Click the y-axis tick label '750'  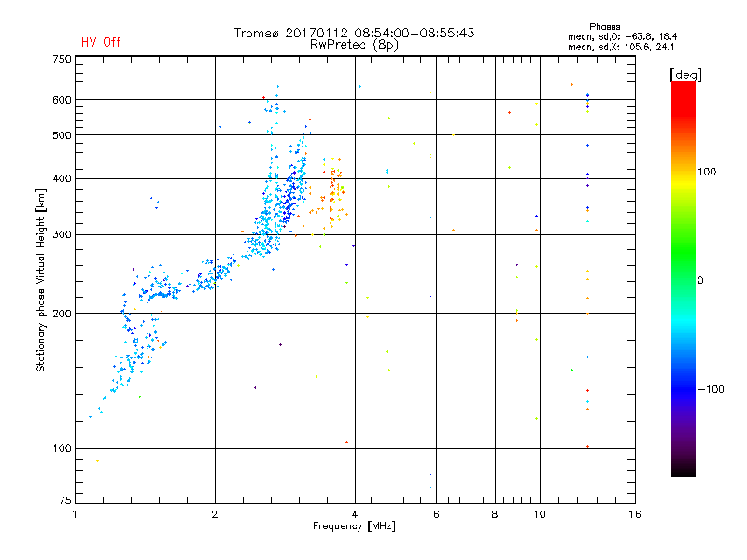(62, 59)
